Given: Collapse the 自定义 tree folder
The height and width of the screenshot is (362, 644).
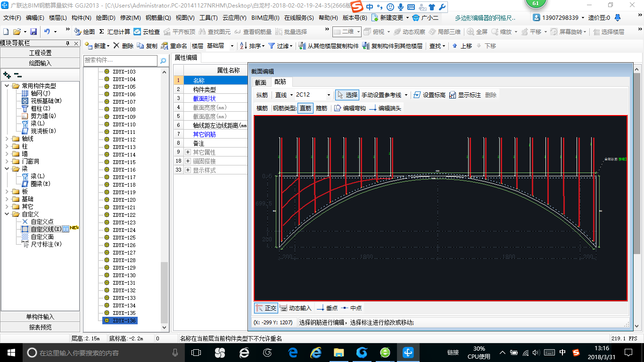Looking at the screenshot, I should [x=7, y=214].
